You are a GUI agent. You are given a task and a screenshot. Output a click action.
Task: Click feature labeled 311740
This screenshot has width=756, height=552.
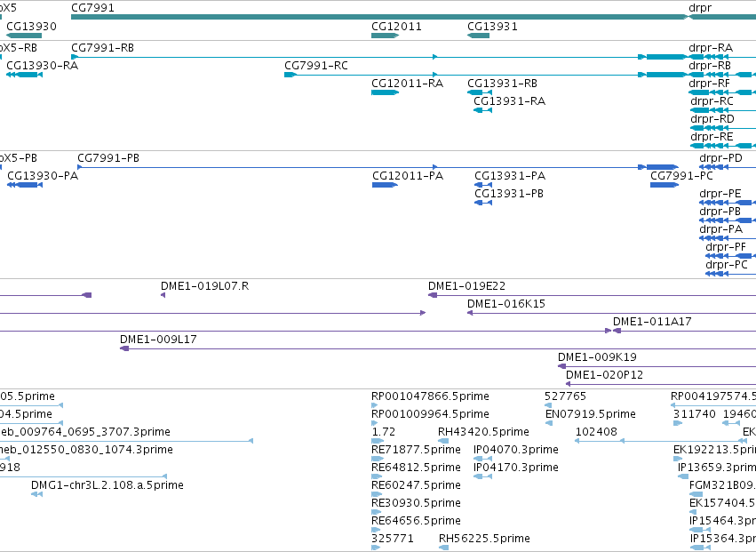(x=678, y=424)
